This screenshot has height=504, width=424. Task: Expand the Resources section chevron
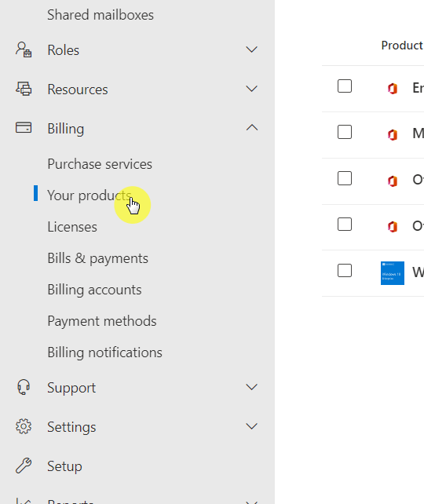[252, 89]
